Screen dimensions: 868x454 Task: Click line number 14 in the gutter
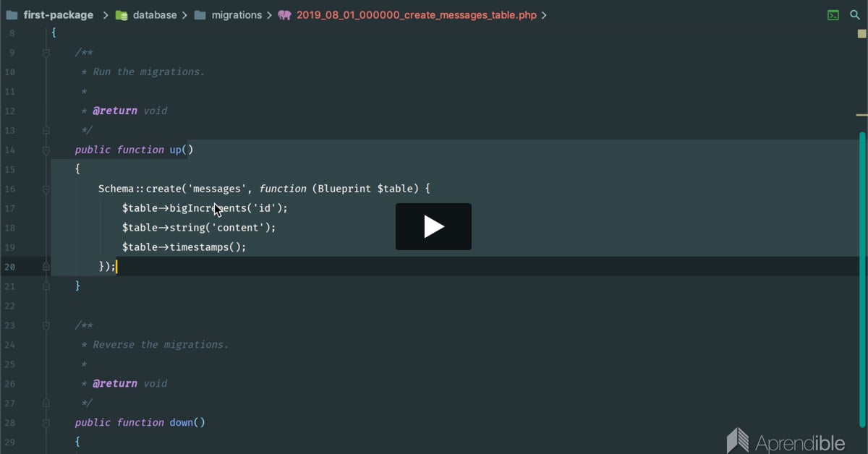tap(9, 150)
